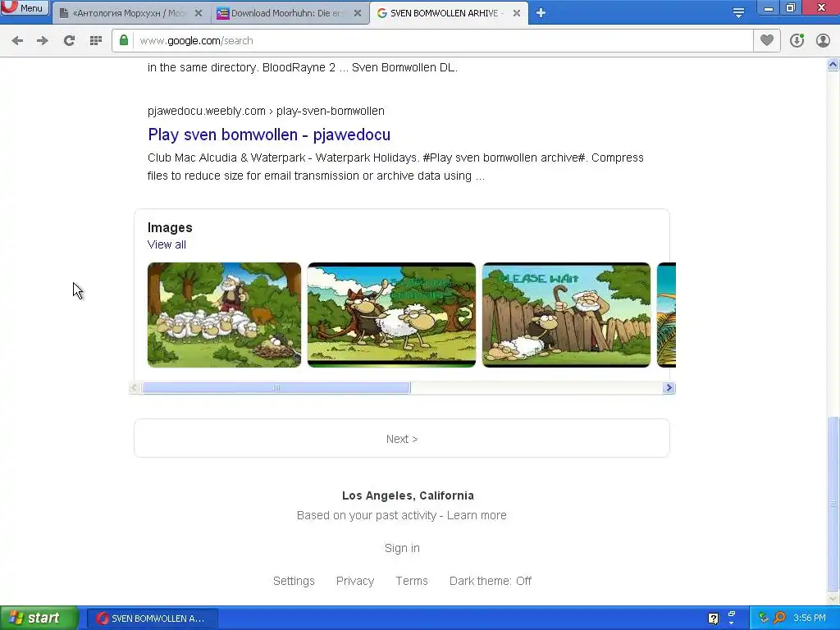Viewport: 840px width, 630px height.
Task: Open the Windows start button
Action: click(39, 619)
